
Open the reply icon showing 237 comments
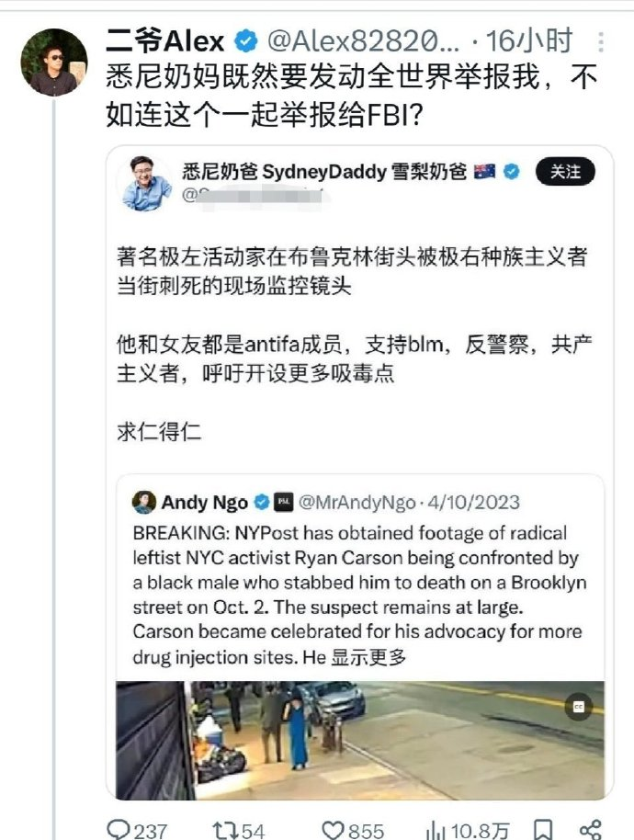click(x=119, y=830)
